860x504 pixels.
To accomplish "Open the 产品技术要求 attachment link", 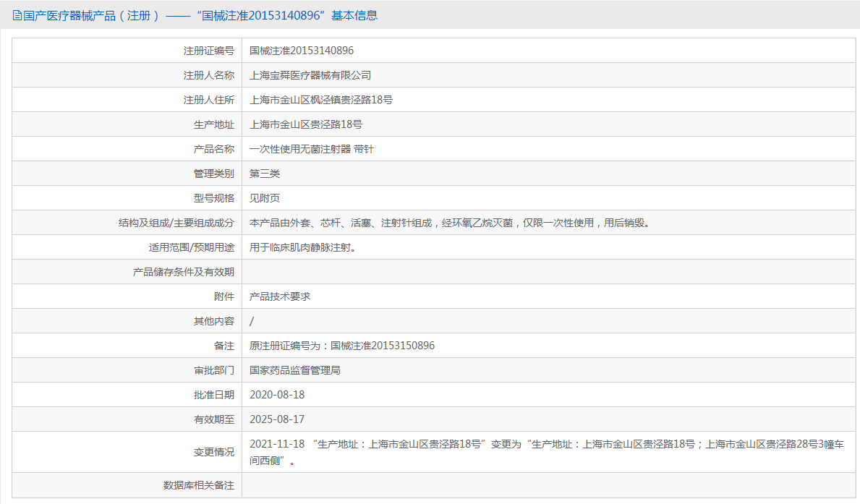I will click(x=280, y=296).
